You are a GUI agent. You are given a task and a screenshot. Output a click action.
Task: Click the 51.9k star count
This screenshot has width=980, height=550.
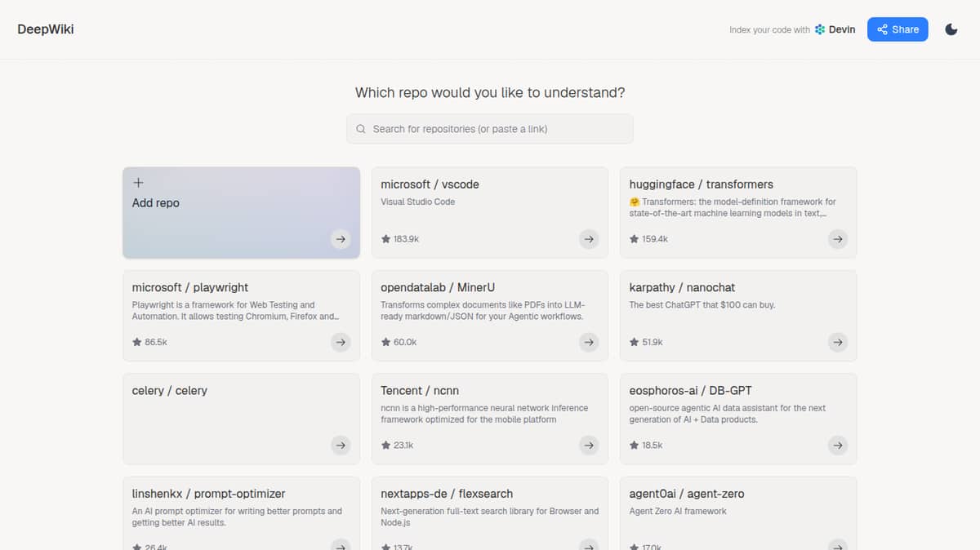coord(653,342)
